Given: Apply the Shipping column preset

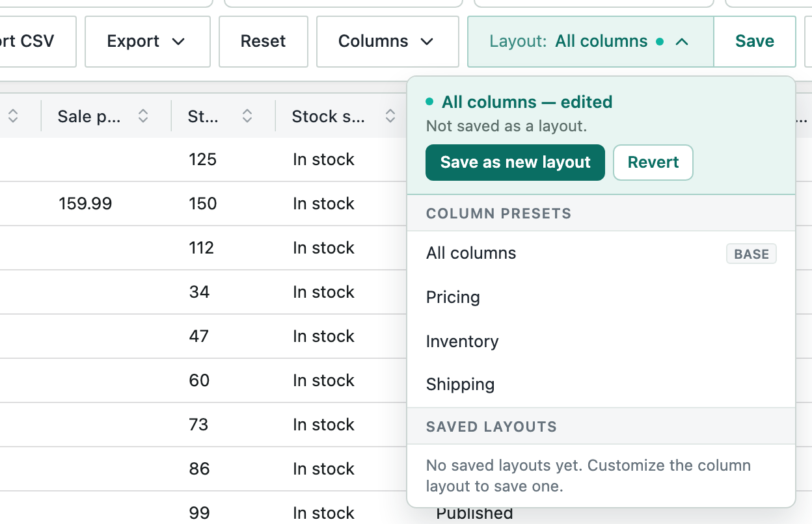Looking at the screenshot, I should [601, 385].
